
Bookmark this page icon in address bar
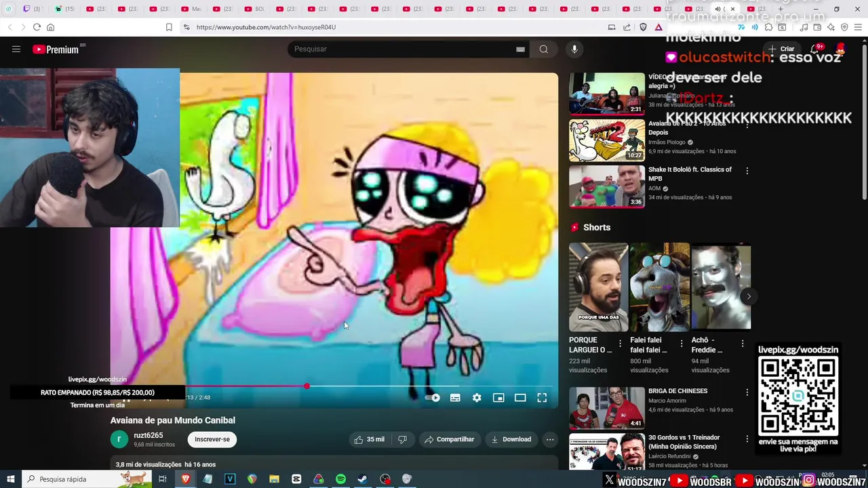click(169, 27)
